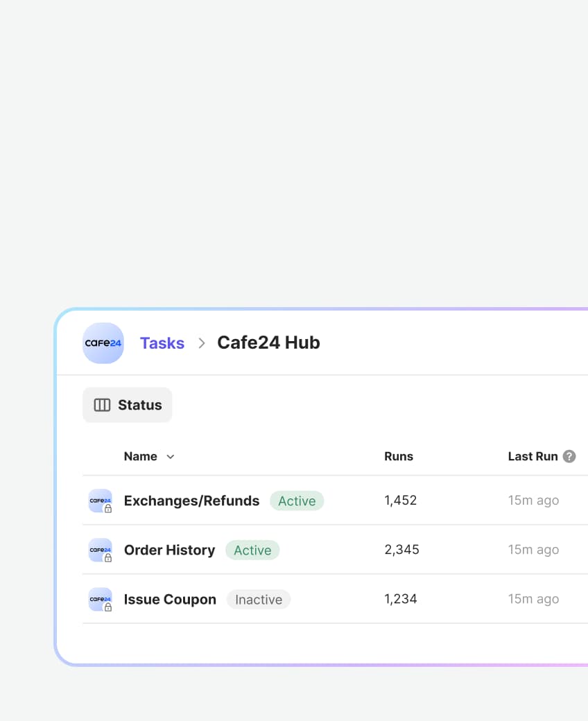Select the Cafe24 Hub breadcrumb title
The height and width of the screenshot is (721, 588).
click(268, 343)
